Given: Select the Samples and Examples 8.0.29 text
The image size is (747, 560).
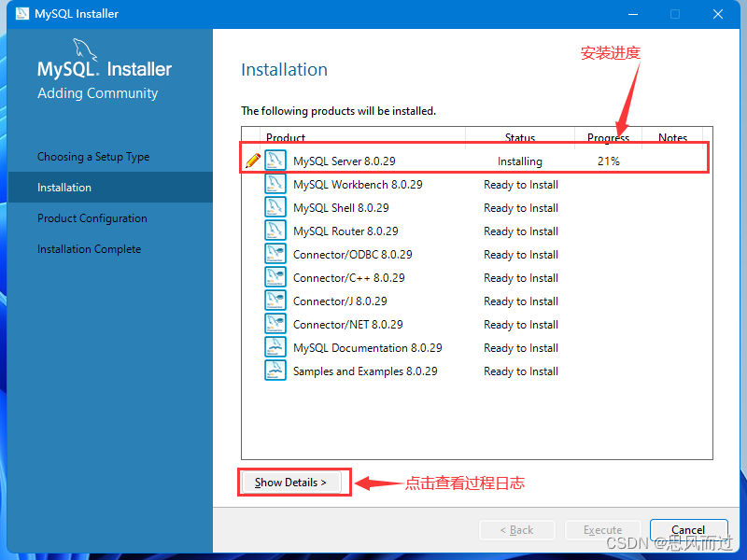Looking at the screenshot, I should pyautogui.click(x=365, y=371).
